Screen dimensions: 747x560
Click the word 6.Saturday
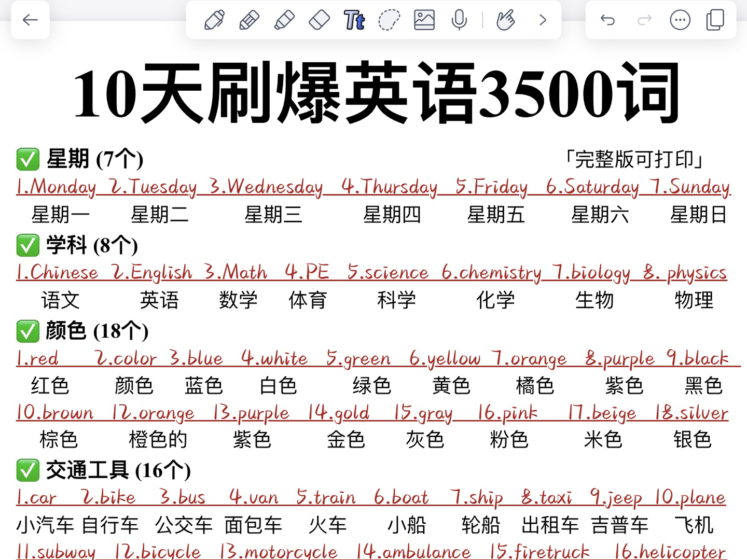[x=592, y=187]
